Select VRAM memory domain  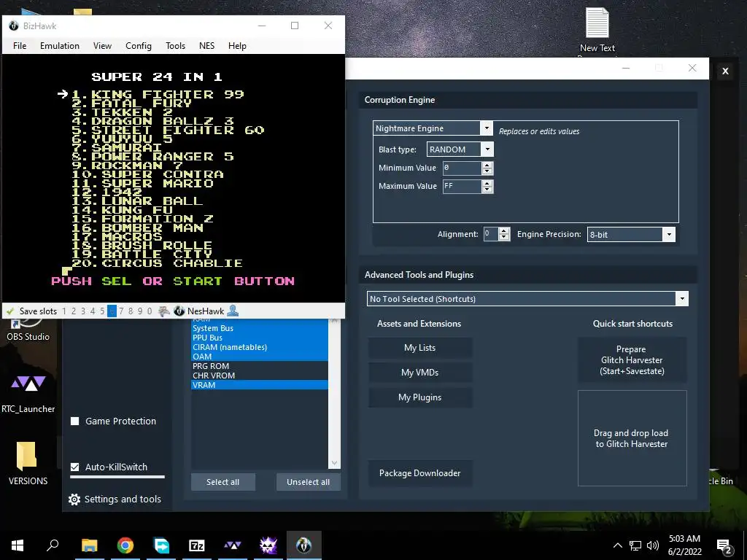coord(260,385)
